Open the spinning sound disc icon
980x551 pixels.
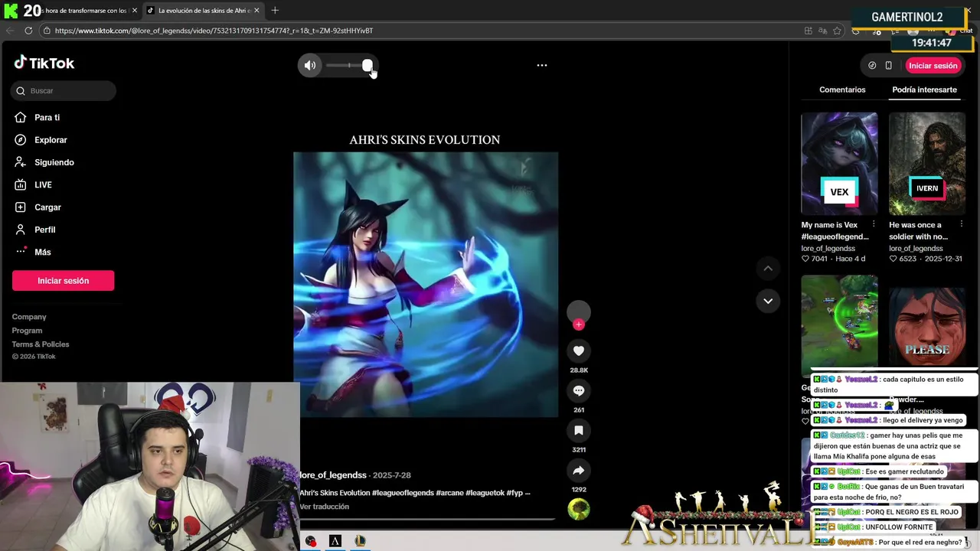click(579, 509)
